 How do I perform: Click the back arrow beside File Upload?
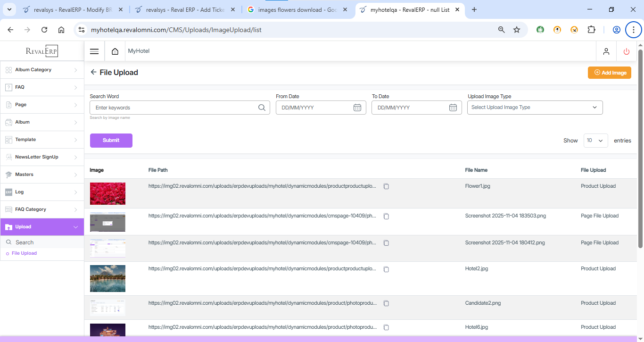(x=93, y=72)
